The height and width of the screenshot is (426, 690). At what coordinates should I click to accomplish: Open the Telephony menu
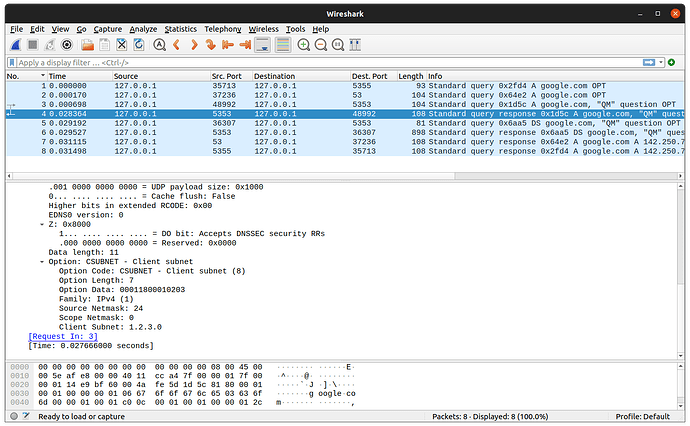point(223,29)
